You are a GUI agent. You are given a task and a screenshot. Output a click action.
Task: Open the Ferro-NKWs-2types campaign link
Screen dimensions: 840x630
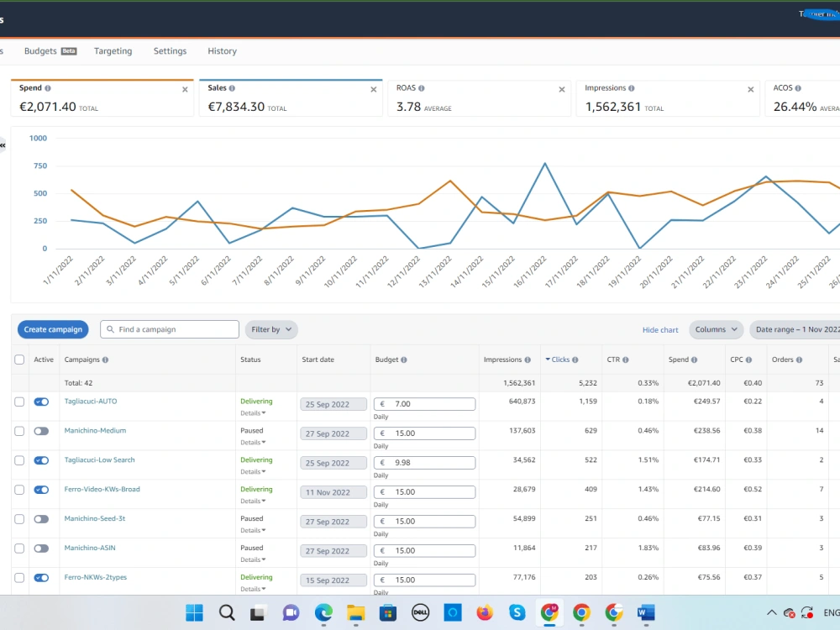pyautogui.click(x=96, y=578)
